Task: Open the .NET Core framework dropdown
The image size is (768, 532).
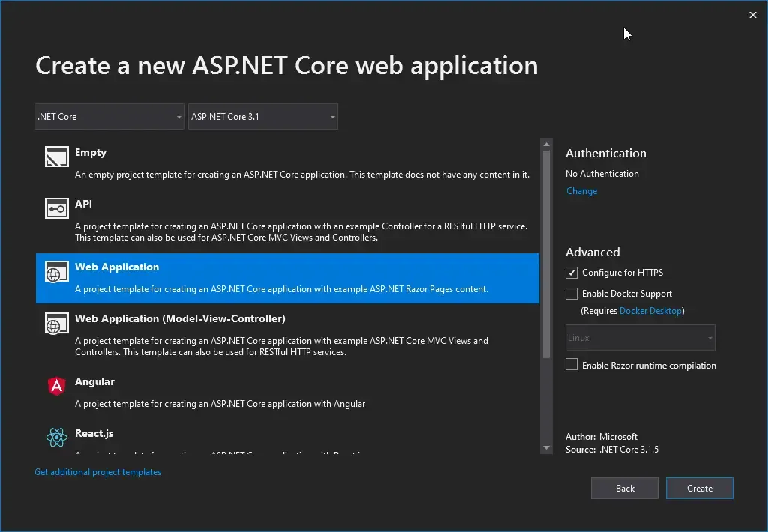Action: point(109,116)
